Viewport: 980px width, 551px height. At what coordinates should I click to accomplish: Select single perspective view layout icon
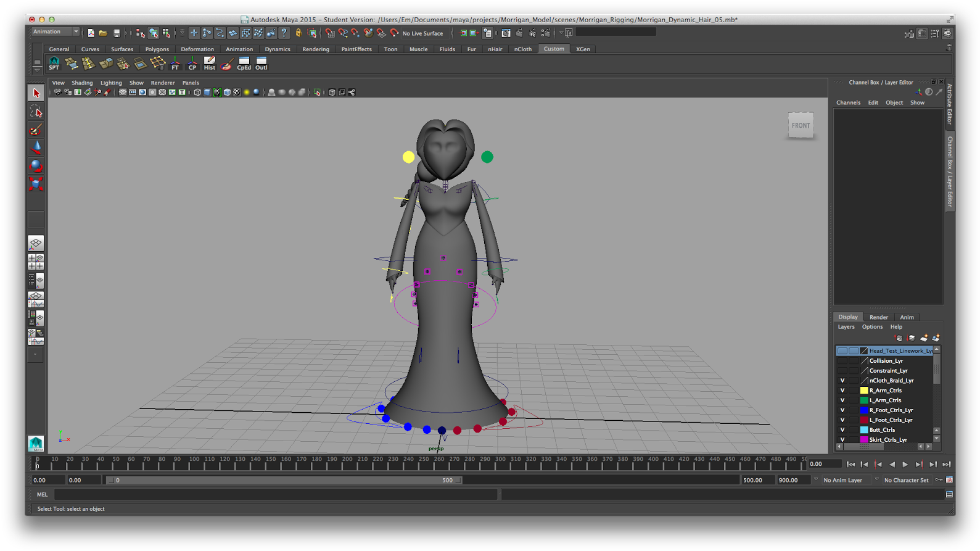[36, 243]
